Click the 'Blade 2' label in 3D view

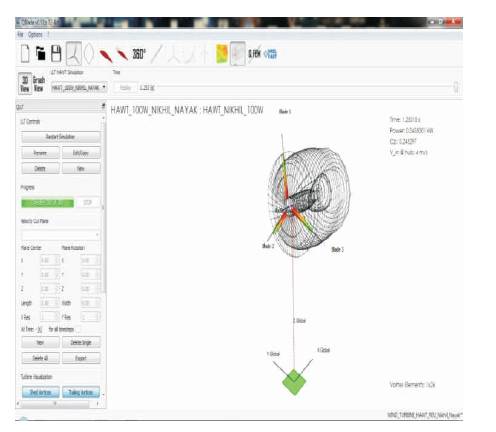268,246
